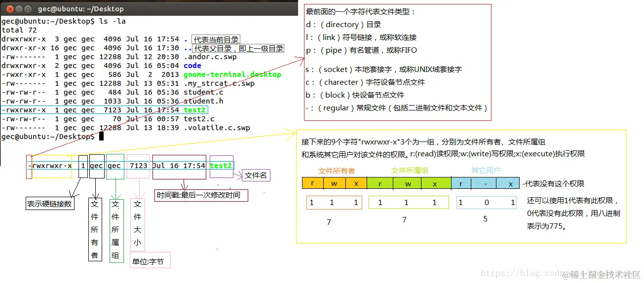Click the file size '484' in the listing
This screenshot has width=644, height=283.
point(114,92)
